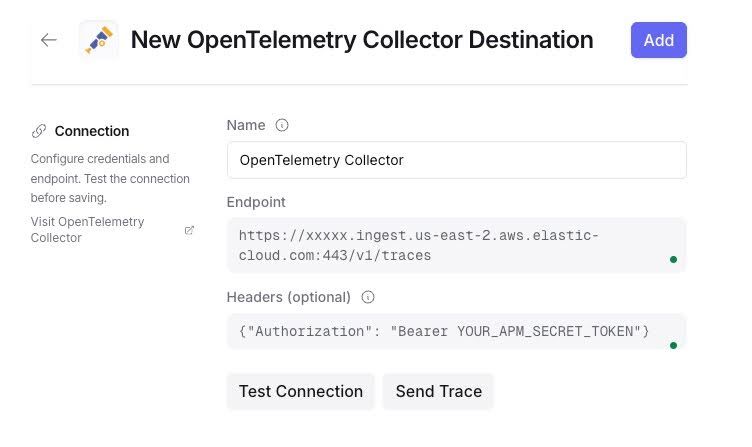This screenshot has height=447, width=752.
Task: Click the Connection link chain icon
Action: pos(39,131)
